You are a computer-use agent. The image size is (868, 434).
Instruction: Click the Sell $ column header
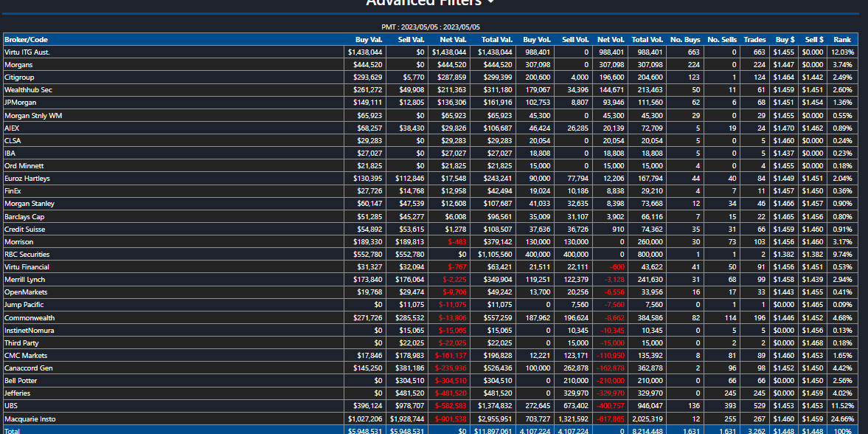pos(814,39)
